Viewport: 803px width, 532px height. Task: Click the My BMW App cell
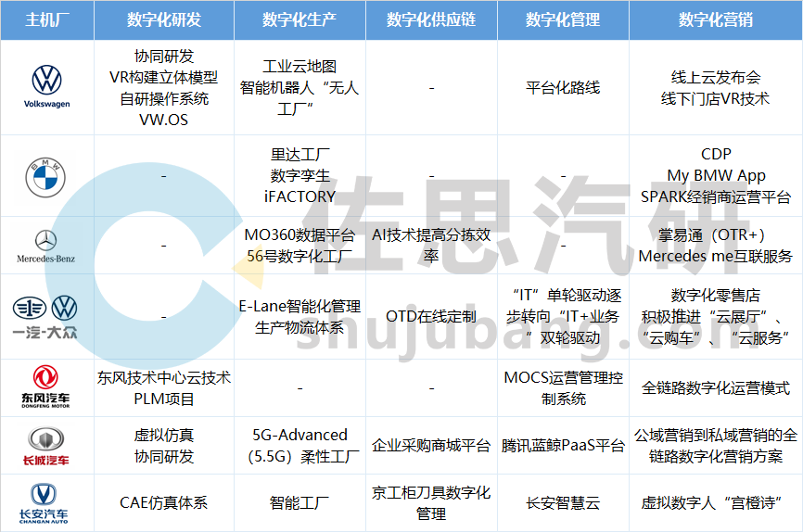click(x=716, y=175)
